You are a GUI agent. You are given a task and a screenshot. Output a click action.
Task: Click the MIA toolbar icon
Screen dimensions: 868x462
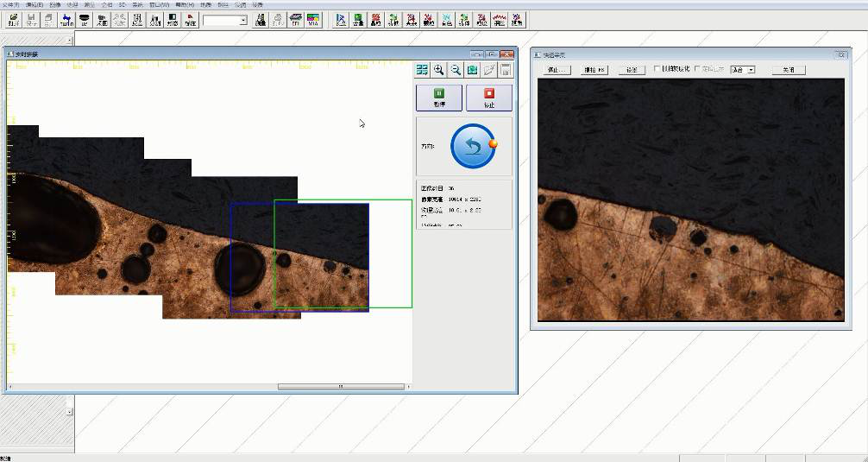(x=313, y=19)
